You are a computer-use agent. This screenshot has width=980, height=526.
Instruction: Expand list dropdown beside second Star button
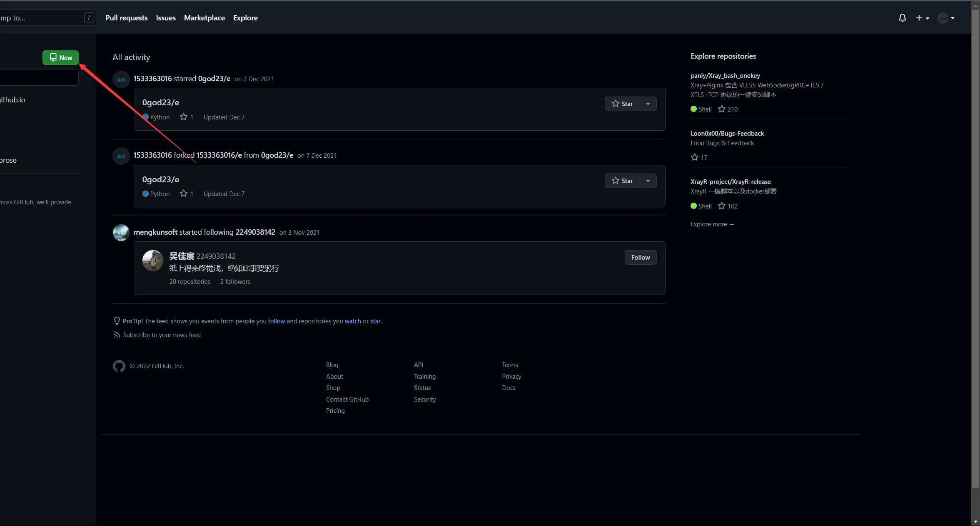click(x=648, y=181)
